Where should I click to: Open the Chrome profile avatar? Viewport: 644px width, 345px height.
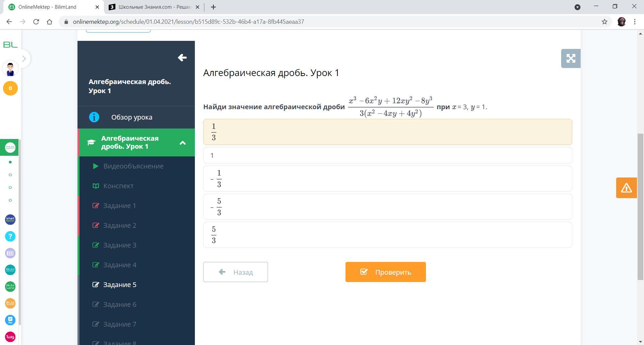click(622, 22)
